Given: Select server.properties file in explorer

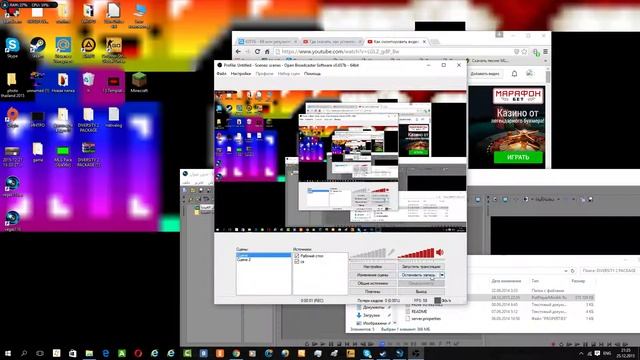Looking at the screenshot, I should point(426,318).
